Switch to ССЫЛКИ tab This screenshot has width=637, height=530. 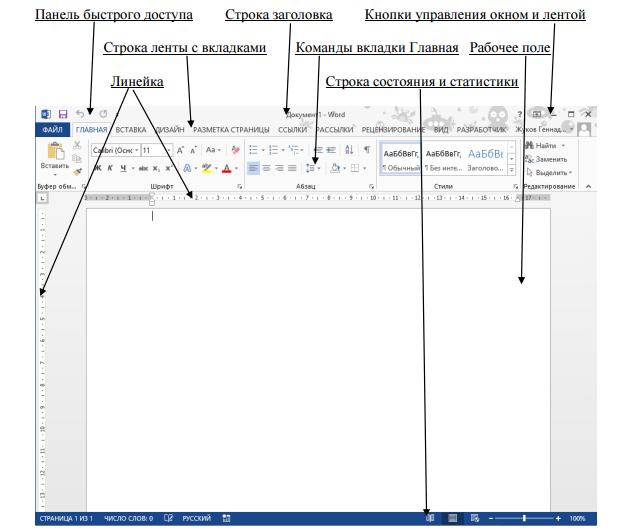pos(292,130)
